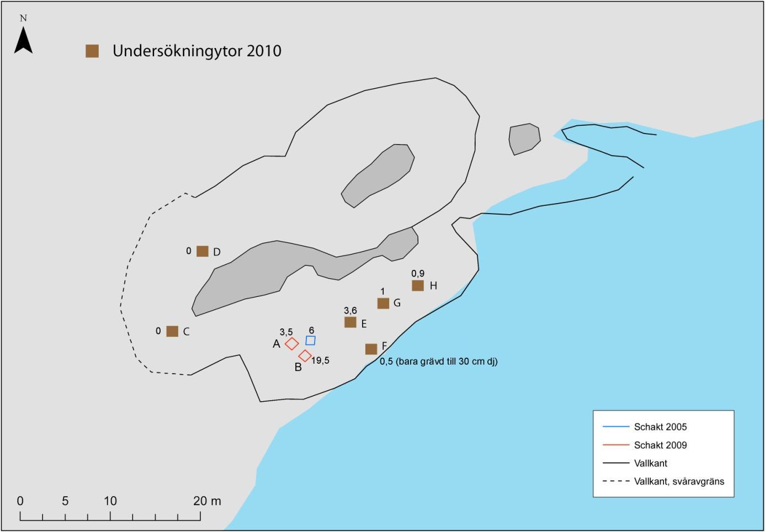Click the blue line sample in legend

pos(616,427)
